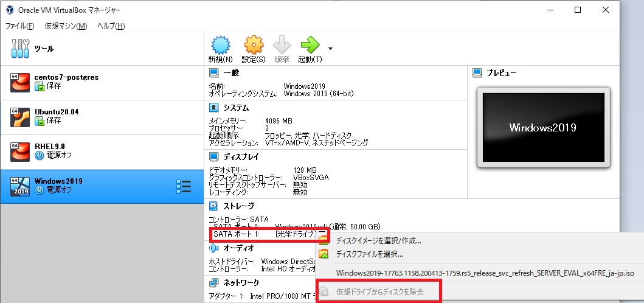Click the power-off icon under Windows2019
Image resolution: width=644 pixels, height=303 pixels.
coord(39,190)
